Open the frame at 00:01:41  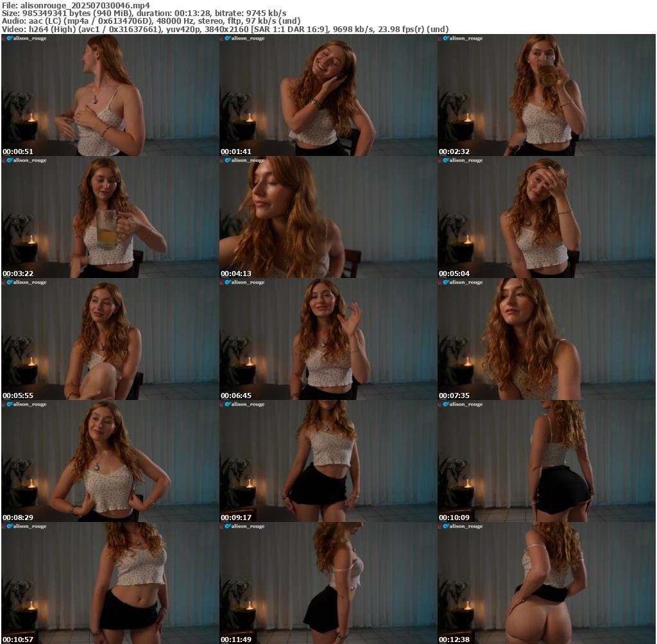328,95
